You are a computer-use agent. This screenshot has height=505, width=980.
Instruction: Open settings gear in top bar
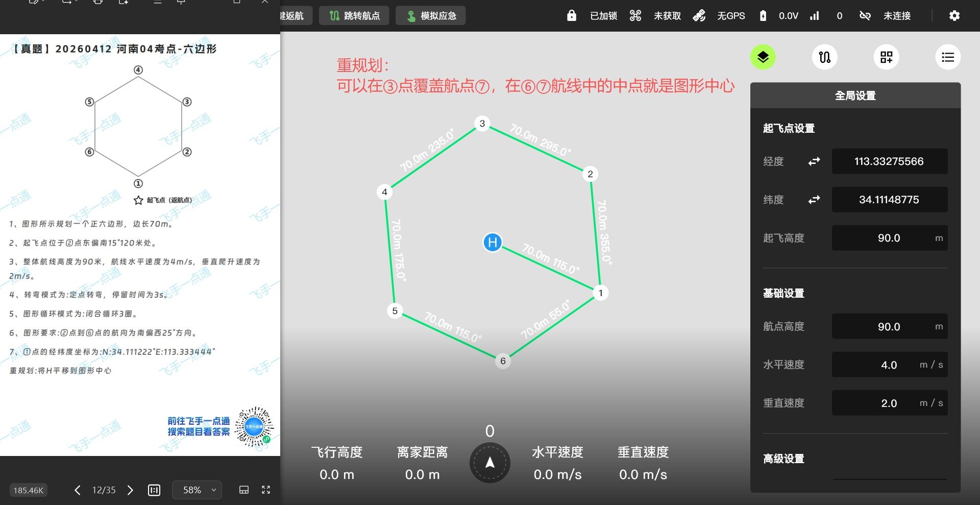tap(954, 16)
